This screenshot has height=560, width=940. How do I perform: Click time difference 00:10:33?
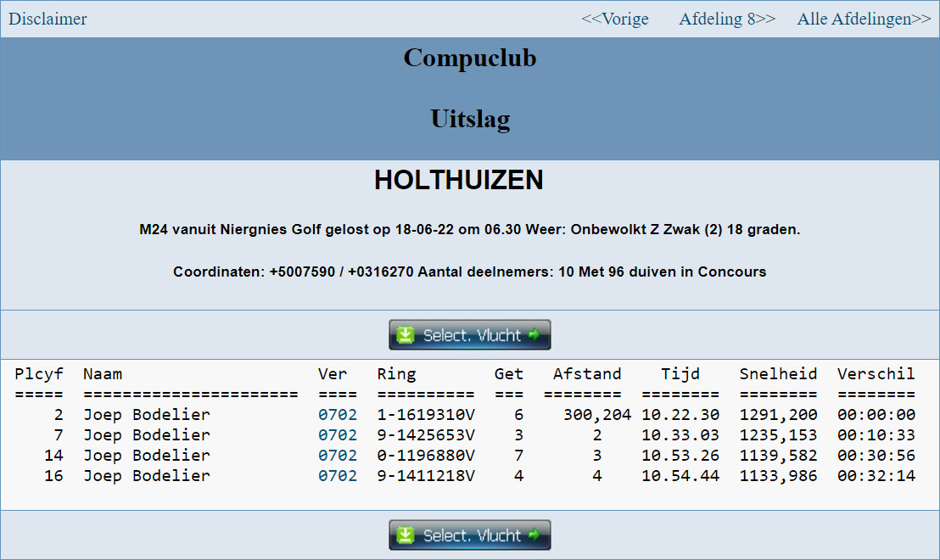tap(876, 434)
